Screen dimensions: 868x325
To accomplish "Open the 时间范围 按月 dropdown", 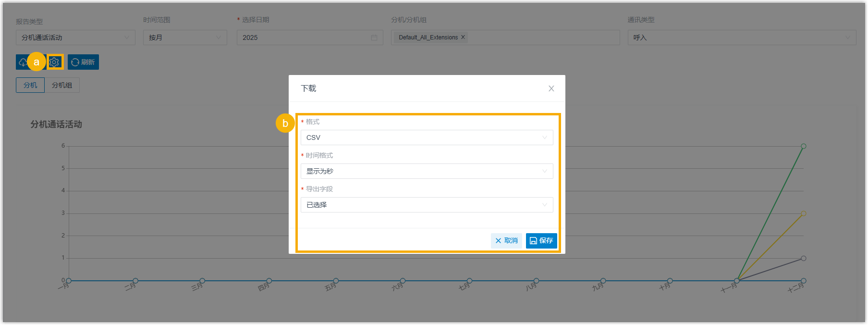I will pos(185,37).
